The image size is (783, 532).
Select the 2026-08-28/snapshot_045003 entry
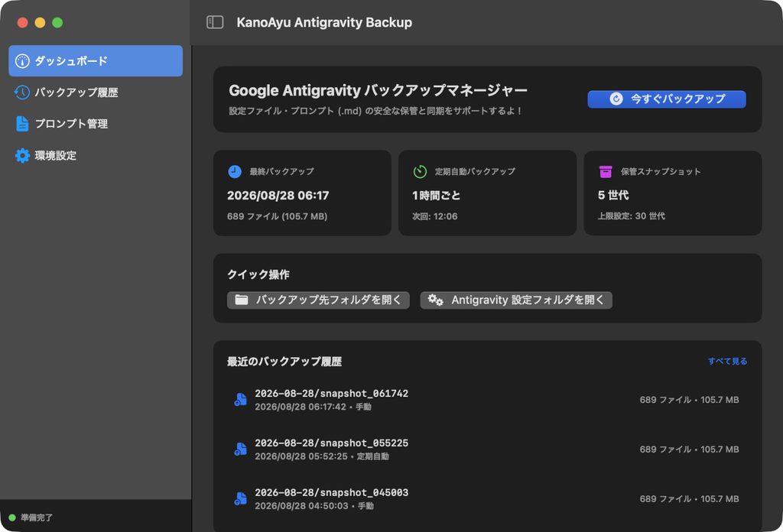(x=487, y=498)
